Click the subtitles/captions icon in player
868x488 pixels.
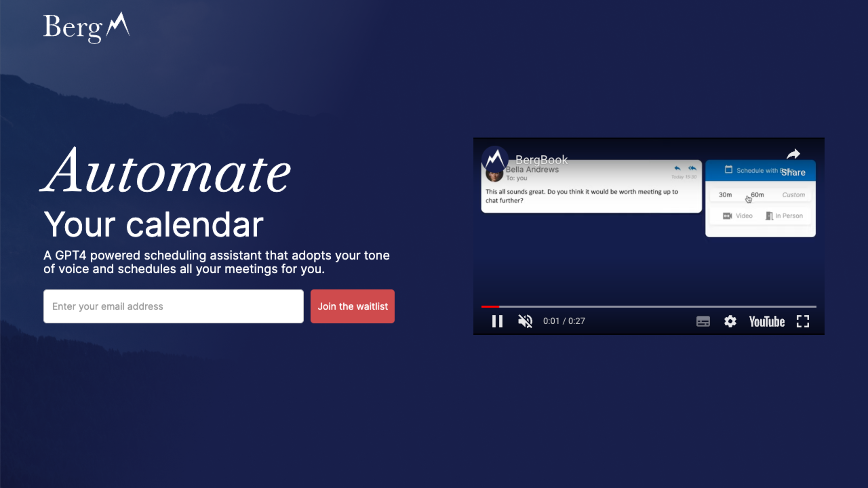(x=702, y=321)
